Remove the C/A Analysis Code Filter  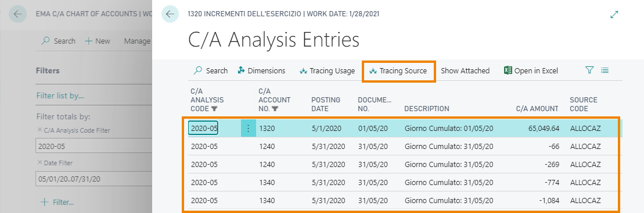[40, 130]
